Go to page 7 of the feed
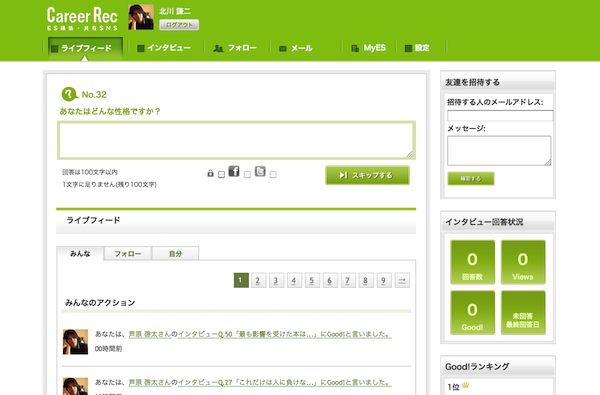The width and height of the screenshot is (600, 395). (x=348, y=280)
